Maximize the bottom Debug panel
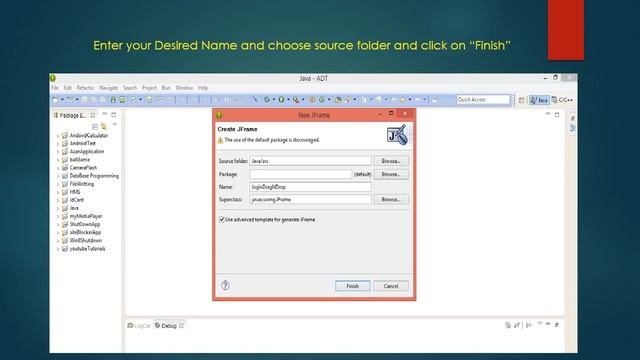Image resolution: width=640 pixels, height=360 pixels. 556,325
